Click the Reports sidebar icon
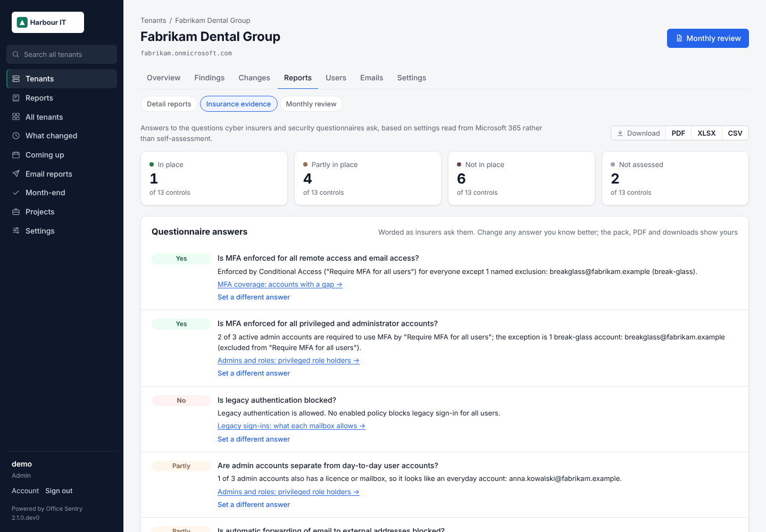Image resolution: width=766 pixels, height=532 pixels. point(16,98)
